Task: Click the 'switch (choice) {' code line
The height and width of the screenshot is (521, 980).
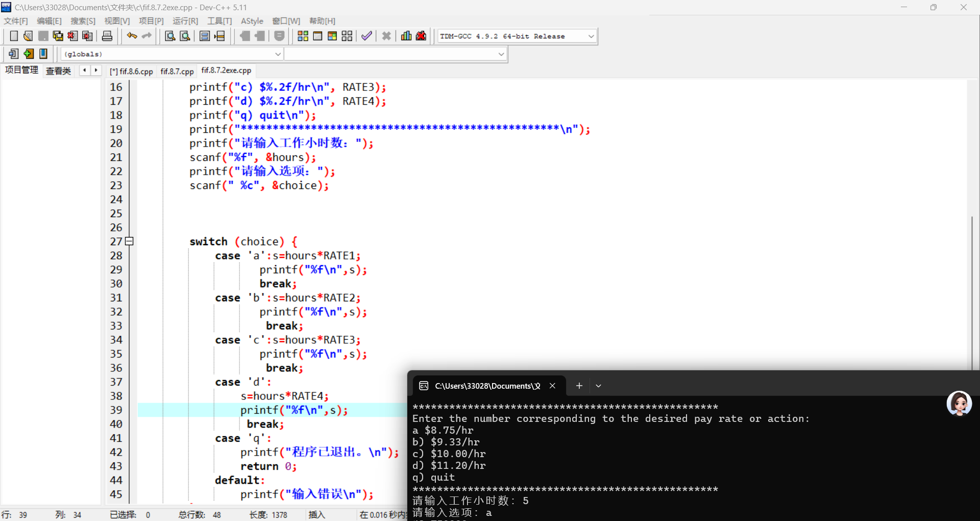Action: [x=243, y=241]
